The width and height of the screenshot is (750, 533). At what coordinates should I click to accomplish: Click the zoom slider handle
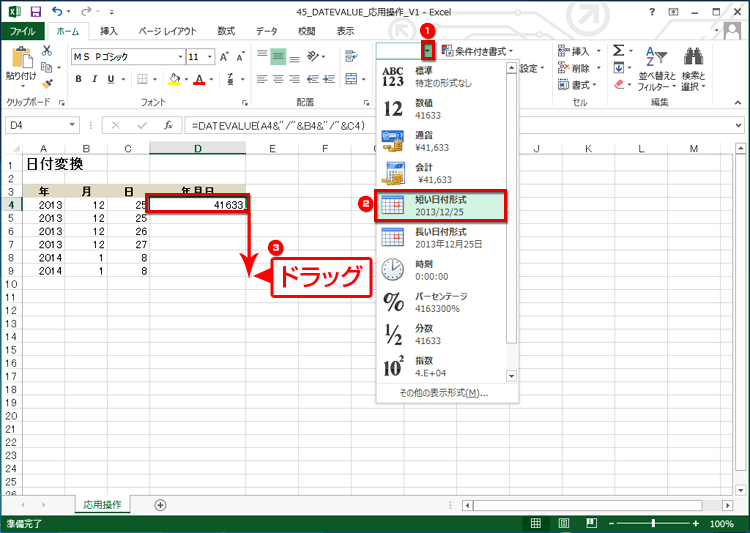pos(653,523)
